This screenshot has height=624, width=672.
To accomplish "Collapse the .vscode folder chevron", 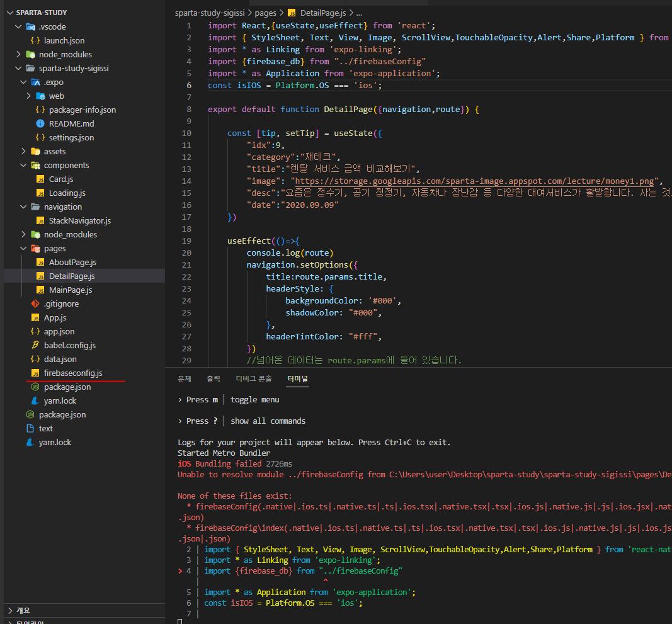I will pos(18,26).
